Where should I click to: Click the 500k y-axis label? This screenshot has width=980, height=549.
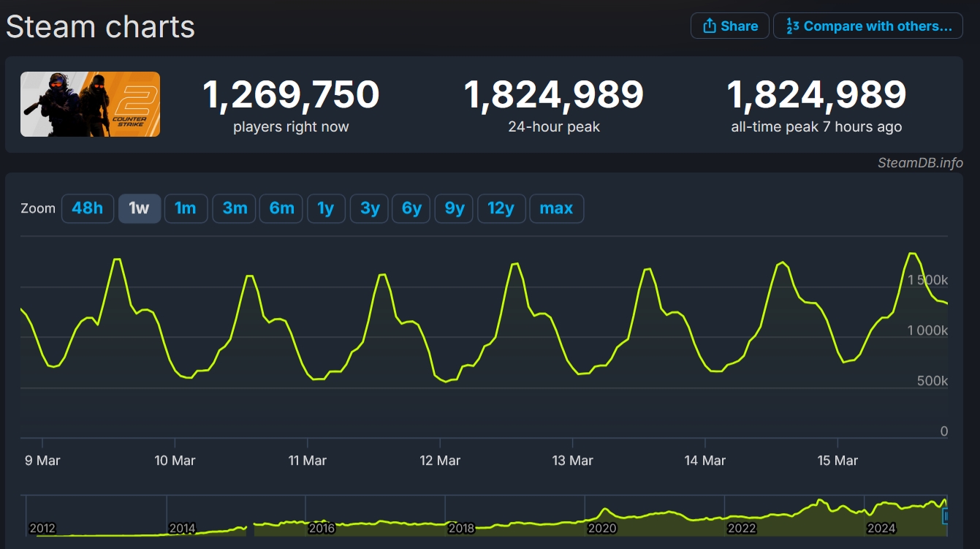coord(932,381)
